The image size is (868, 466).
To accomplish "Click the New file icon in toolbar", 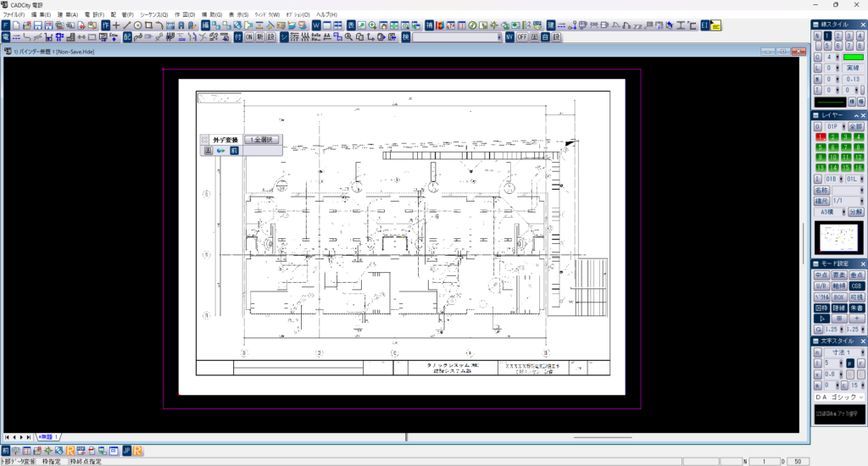I will point(17,26).
